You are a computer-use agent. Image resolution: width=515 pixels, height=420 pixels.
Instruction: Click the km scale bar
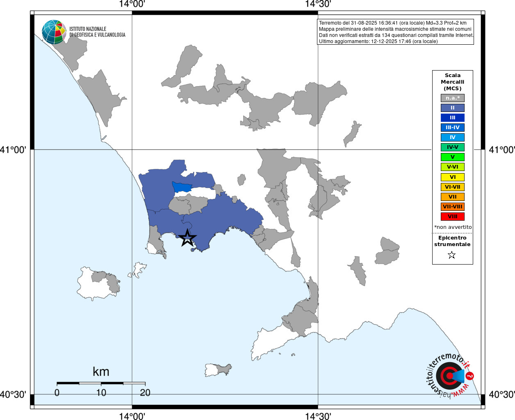tap(101, 383)
